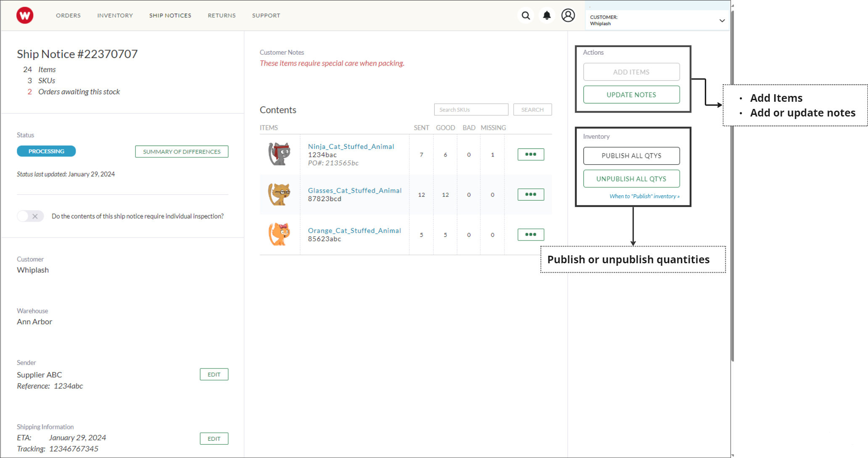Toggle individual inspection requirement switch
Screen dimensions: 868x458
pos(30,216)
